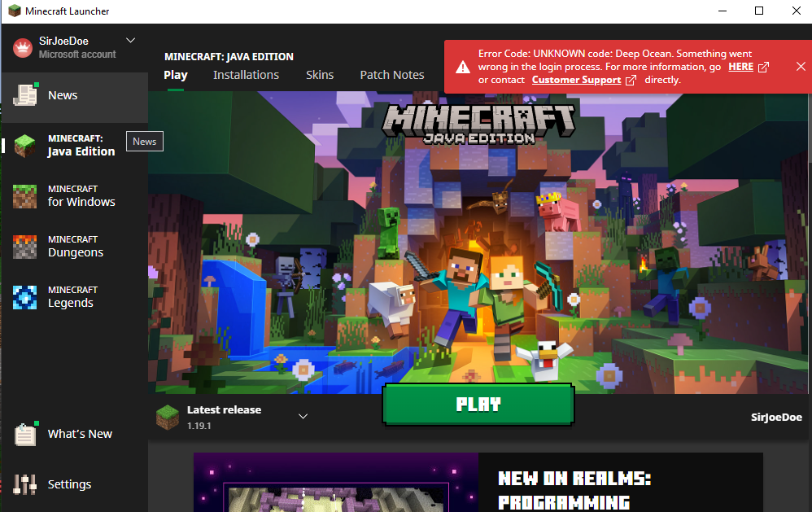
Task: Maximize the Minecraft Launcher window
Action: pos(759,11)
